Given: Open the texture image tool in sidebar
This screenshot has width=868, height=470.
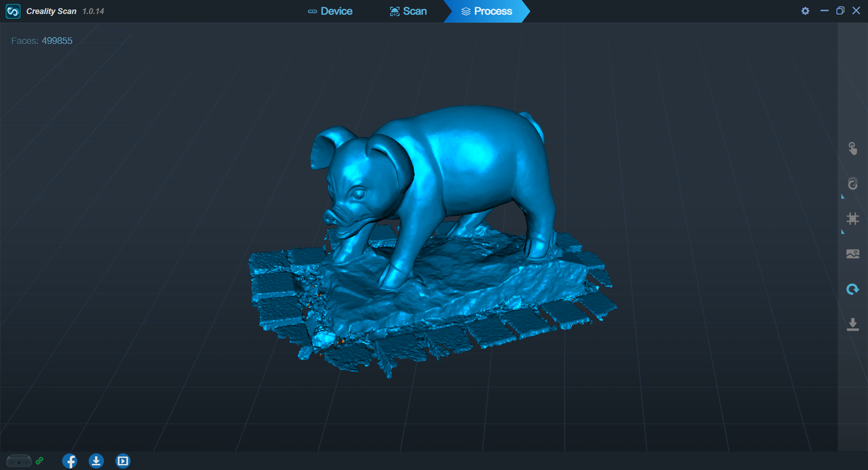Looking at the screenshot, I should point(853,254).
